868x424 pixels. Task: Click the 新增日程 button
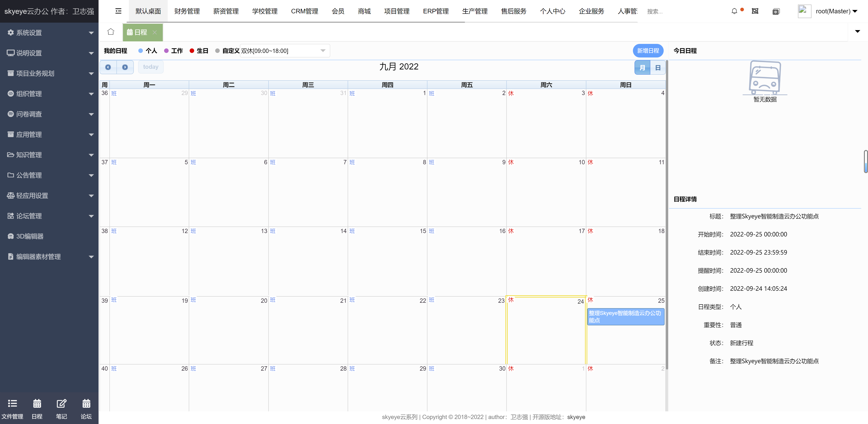(x=648, y=51)
